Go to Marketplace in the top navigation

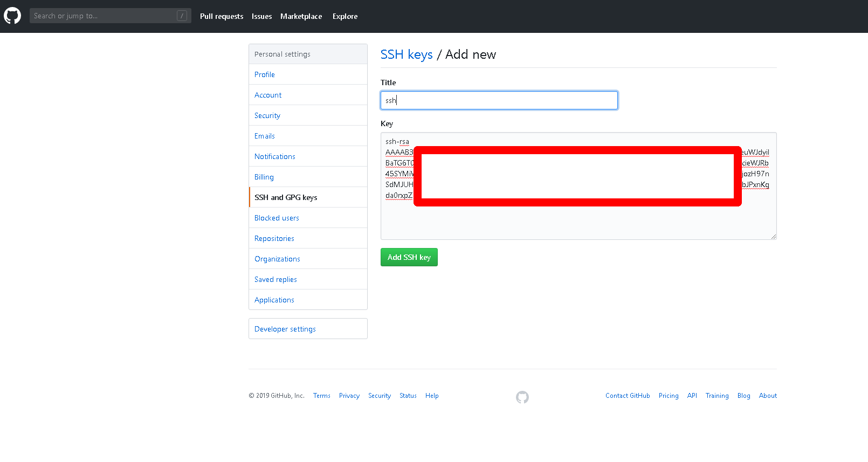[301, 16]
